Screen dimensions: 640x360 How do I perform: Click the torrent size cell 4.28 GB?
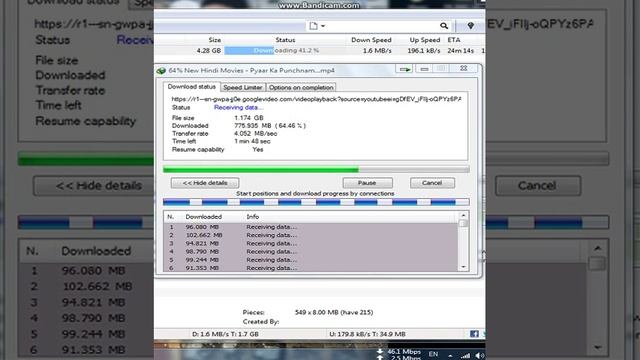click(209, 51)
